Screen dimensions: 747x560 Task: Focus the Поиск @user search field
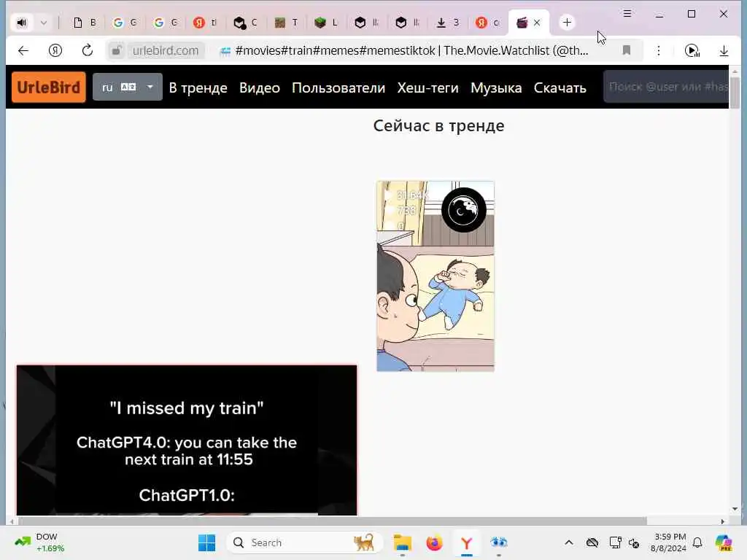[x=666, y=87]
